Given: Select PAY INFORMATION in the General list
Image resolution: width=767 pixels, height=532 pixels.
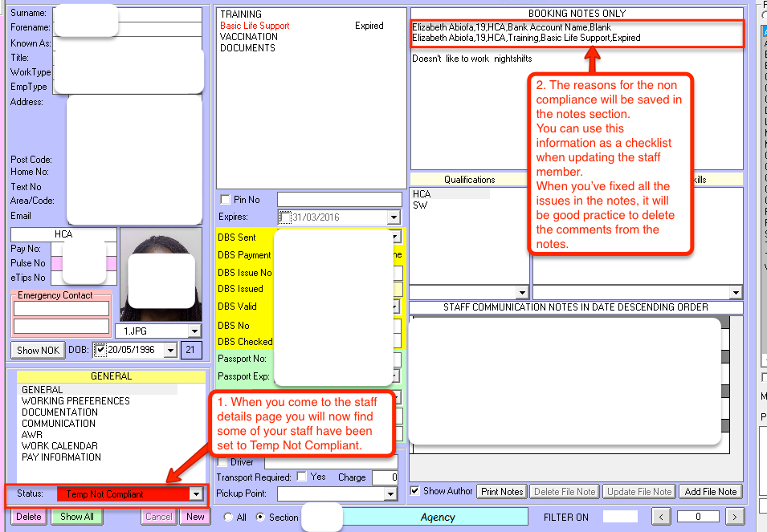Looking at the screenshot, I should point(61,457).
